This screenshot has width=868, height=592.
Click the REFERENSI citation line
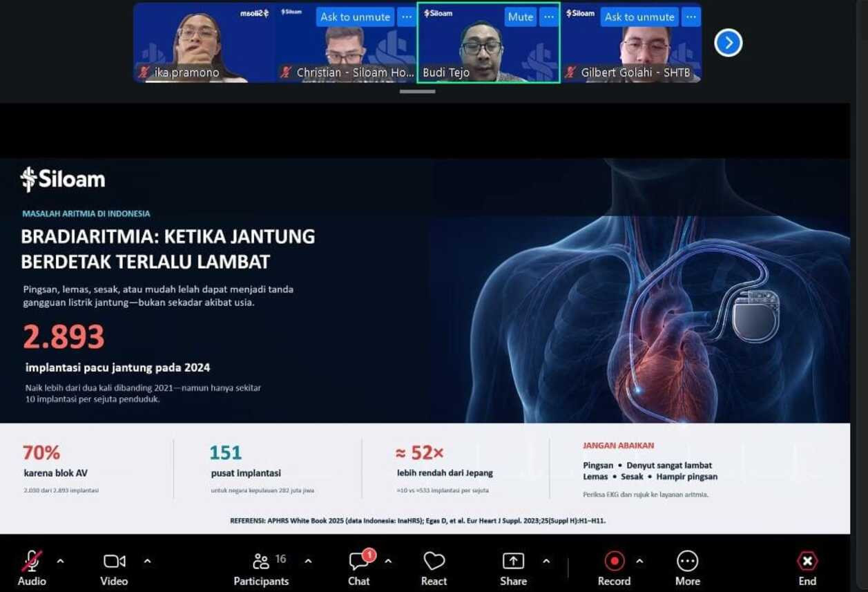(x=418, y=520)
